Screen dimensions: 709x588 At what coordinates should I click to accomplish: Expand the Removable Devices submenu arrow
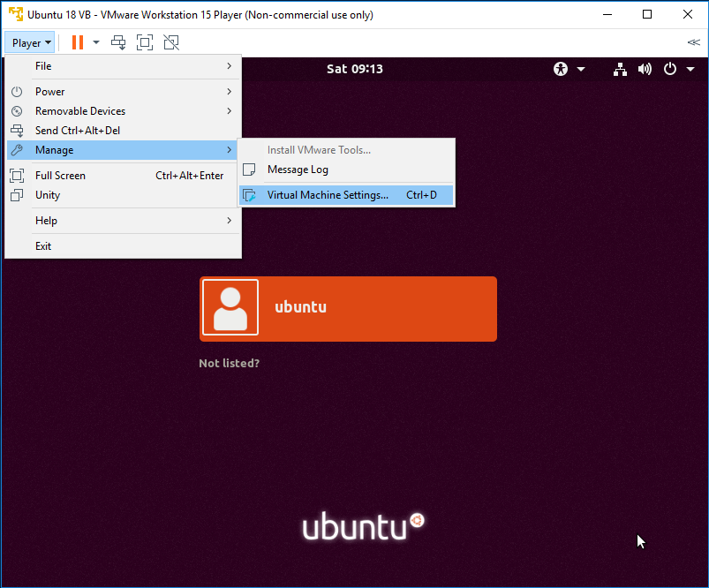(230, 111)
